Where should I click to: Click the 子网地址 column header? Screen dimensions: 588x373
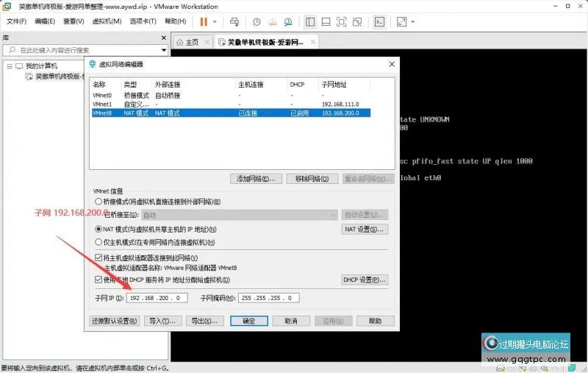click(344, 85)
